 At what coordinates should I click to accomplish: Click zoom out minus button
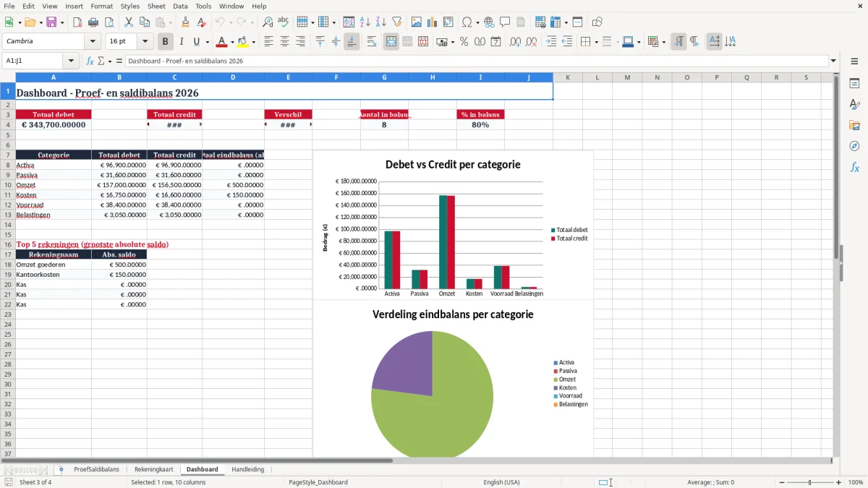coord(782,482)
